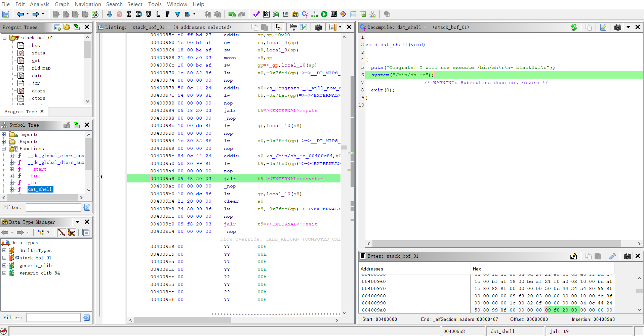
Task: Collapse the Functions folder in Symbol Tree
Action: tap(4, 149)
